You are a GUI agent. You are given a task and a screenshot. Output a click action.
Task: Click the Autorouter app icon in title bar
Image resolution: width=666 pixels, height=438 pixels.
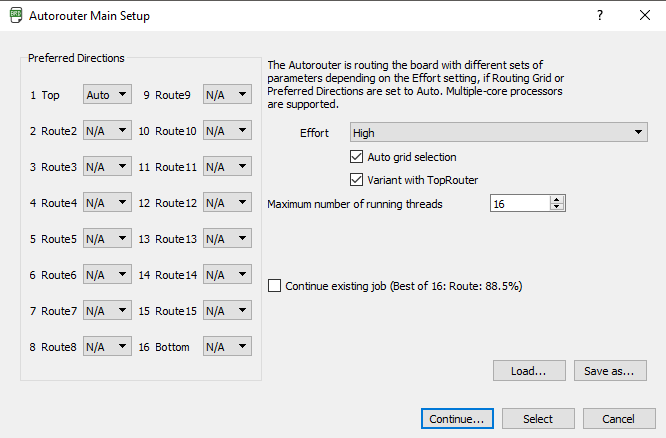coord(16,15)
